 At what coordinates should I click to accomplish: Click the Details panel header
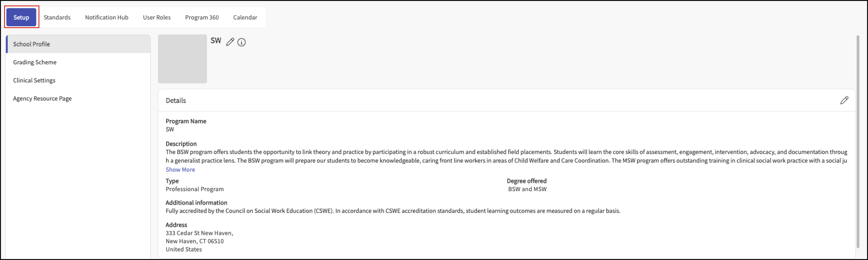[506, 101]
